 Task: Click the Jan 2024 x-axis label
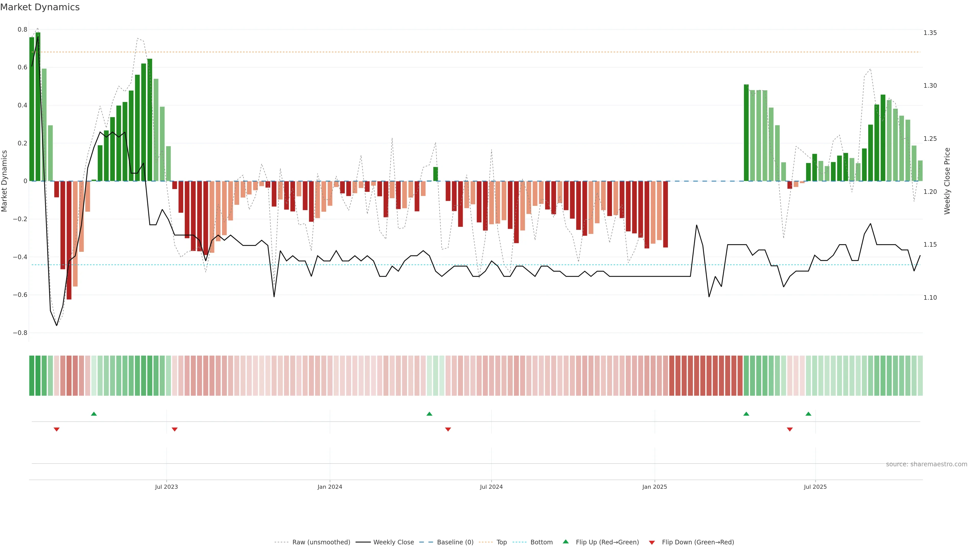(329, 487)
